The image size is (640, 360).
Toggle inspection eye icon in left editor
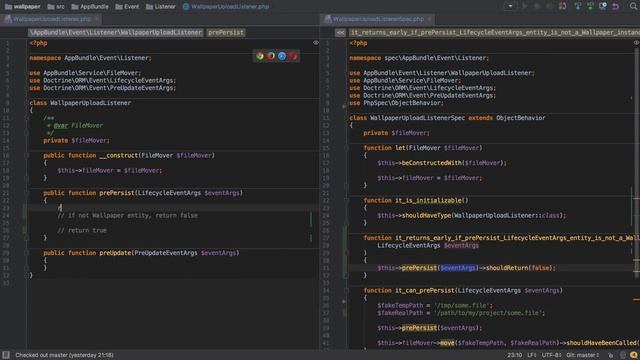316,42
